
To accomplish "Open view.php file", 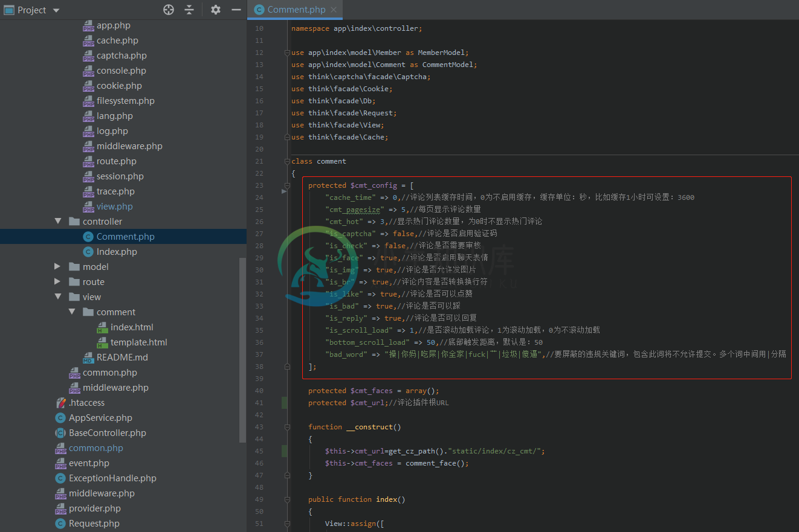I will click(x=114, y=207).
